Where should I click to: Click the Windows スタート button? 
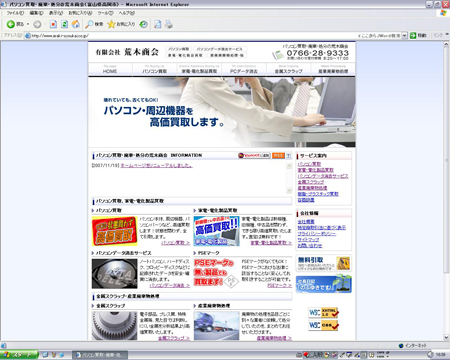(19, 355)
